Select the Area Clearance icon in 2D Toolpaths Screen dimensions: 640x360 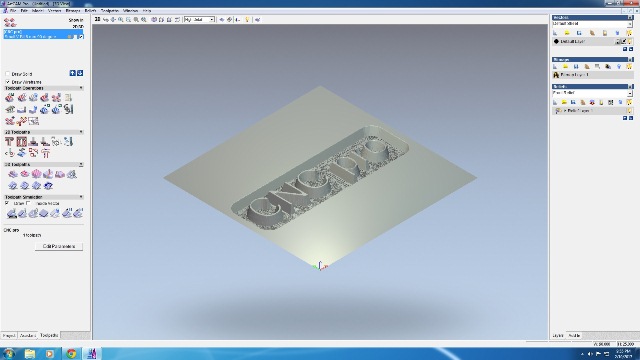[x=22, y=142]
